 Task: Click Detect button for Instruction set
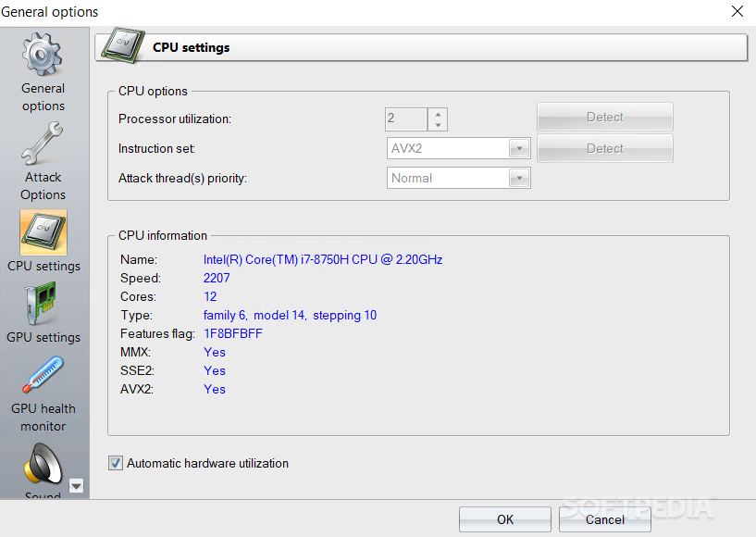[604, 148]
